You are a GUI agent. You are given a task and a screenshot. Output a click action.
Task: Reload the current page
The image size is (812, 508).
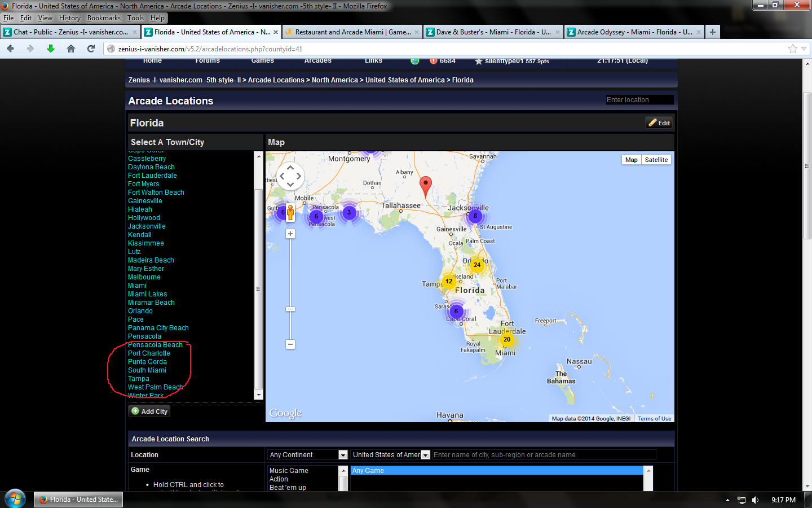(x=91, y=49)
